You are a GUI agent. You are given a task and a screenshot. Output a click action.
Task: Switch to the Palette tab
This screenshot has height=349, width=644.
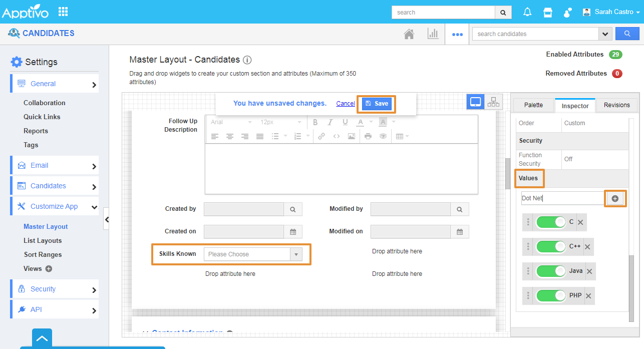[x=533, y=105]
